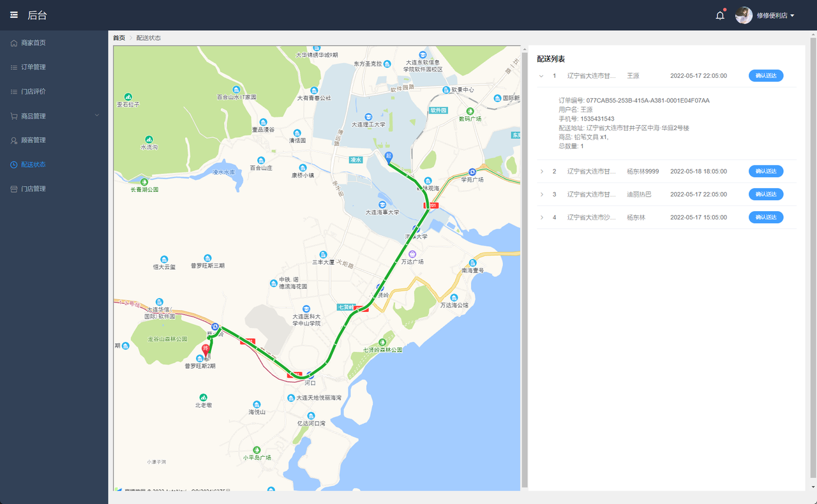Click the 首页 breadcrumb link
This screenshot has height=504, width=817.
tap(118, 38)
